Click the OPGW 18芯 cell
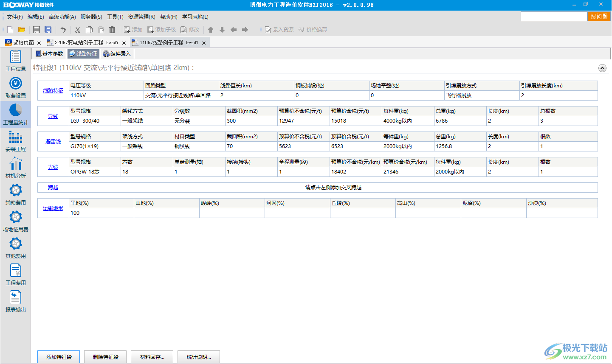 click(95, 172)
